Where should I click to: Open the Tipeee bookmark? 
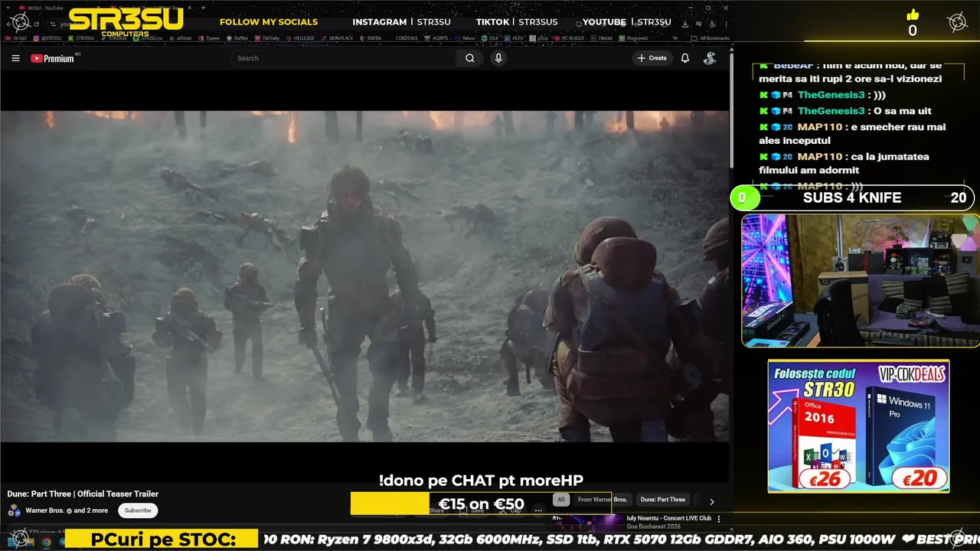[x=209, y=38]
